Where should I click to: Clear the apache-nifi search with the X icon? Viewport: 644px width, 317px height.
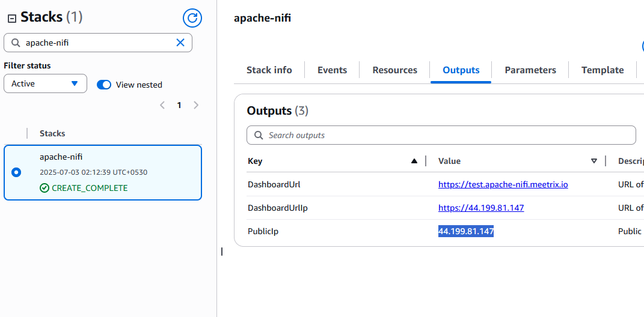tap(180, 43)
